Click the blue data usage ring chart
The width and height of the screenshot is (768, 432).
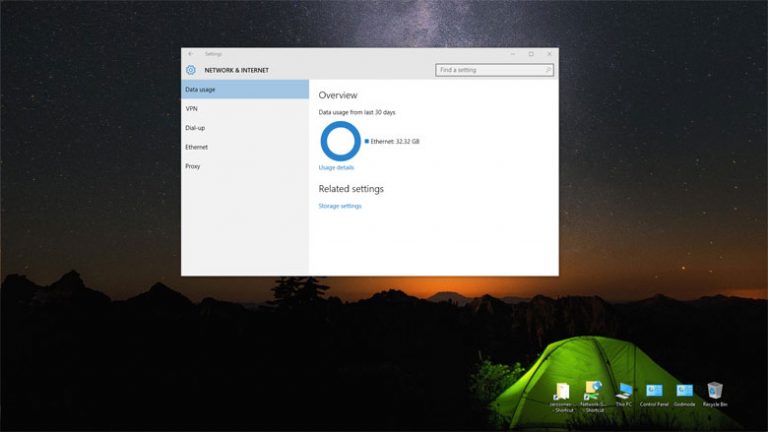pyautogui.click(x=340, y=141)
